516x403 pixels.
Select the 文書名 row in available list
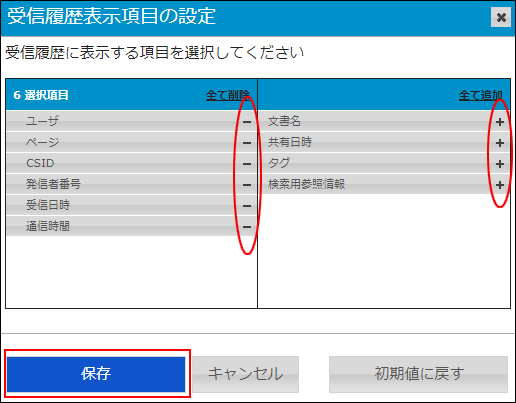(x=384, y=121)
